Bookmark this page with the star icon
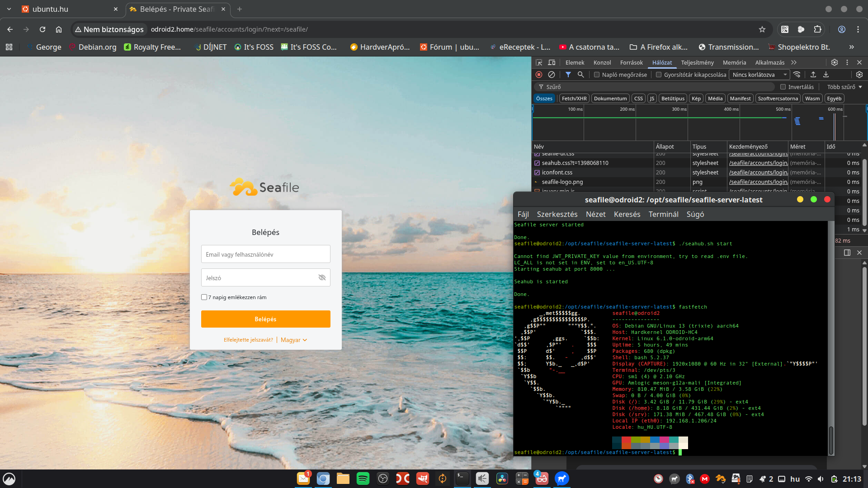The width and height of the screenshot is (868, 488). (762, 29)
